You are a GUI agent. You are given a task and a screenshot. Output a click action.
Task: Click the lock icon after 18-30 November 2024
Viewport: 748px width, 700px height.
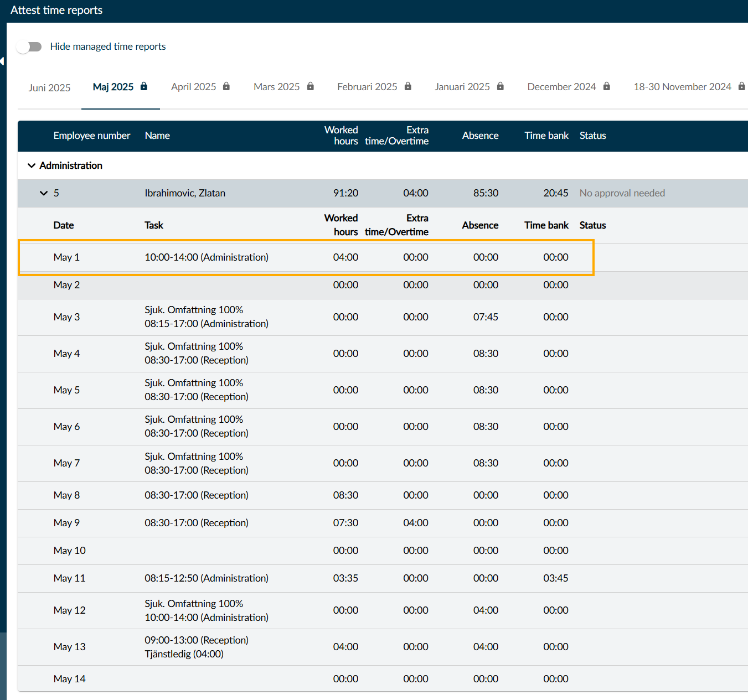click(x=742, y=86)
